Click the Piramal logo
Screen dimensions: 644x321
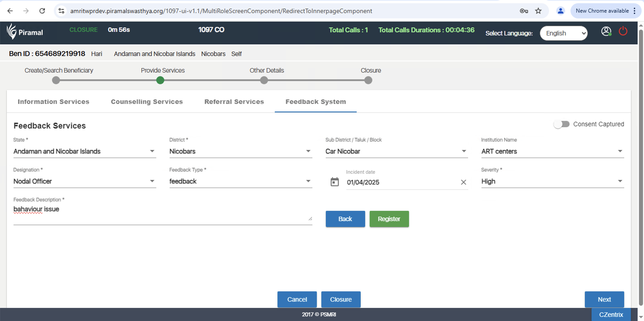point(25,32)
